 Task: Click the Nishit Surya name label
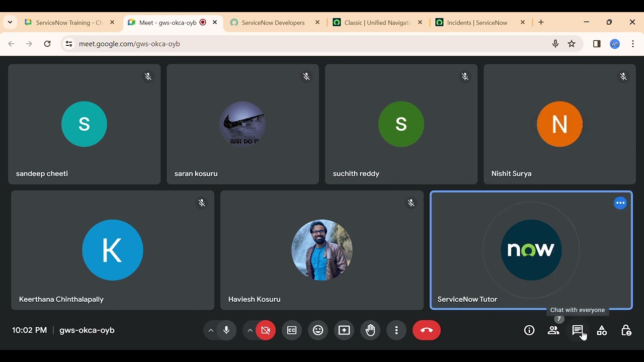tap(511, 173)
